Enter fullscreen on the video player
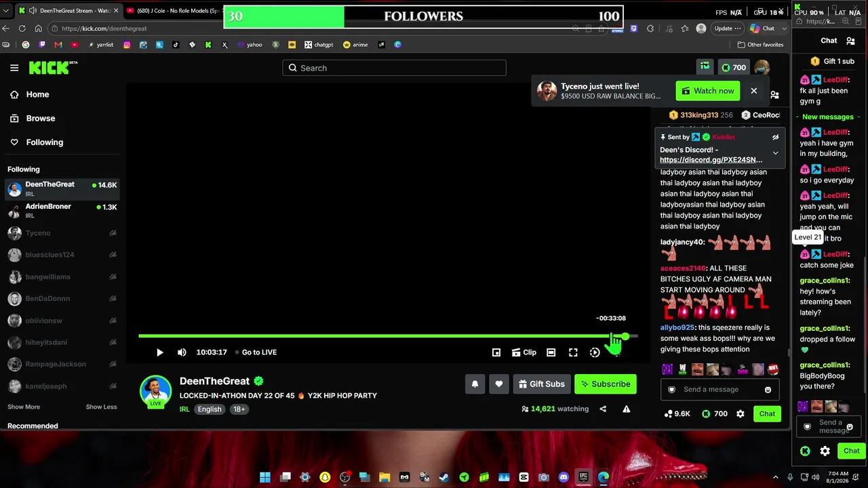Screen dimensions: 868x488 (x=573, y=352)
